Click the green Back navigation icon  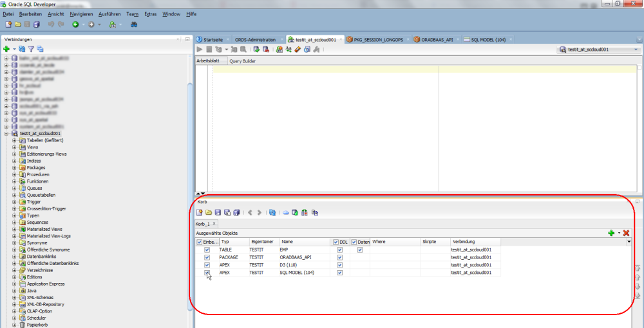coord(75,24)
